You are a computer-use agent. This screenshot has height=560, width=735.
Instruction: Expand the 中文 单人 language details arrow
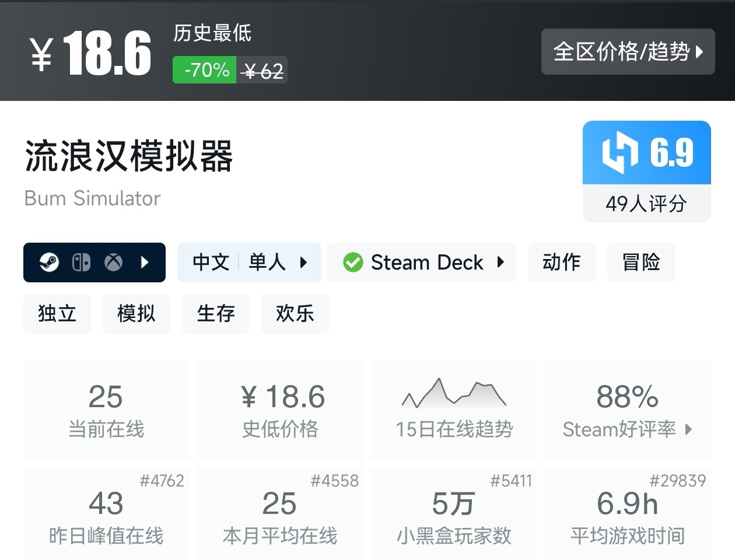[x=303, y=262]
